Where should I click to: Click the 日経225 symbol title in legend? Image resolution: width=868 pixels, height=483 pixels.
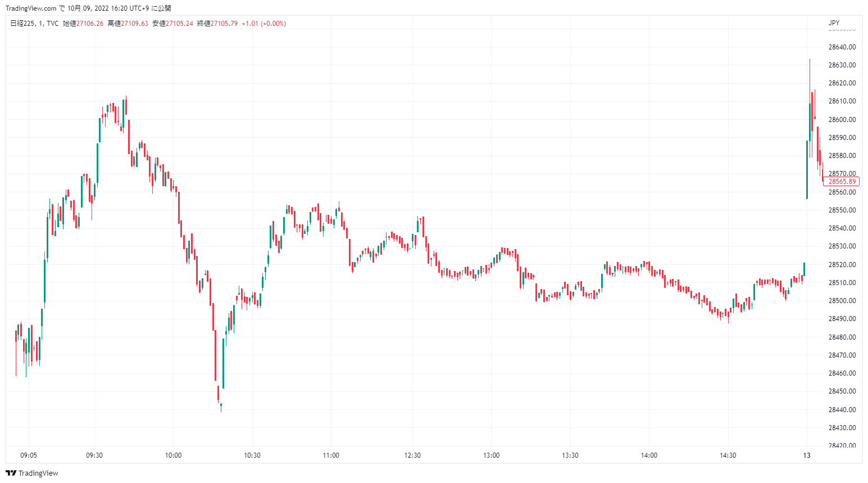coord(22,24)
